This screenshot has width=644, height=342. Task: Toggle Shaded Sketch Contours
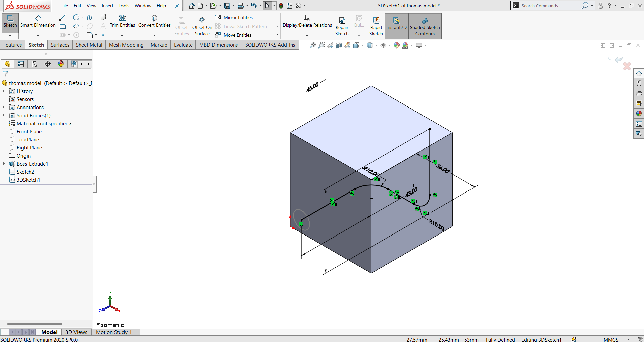[x=425, y=26]
